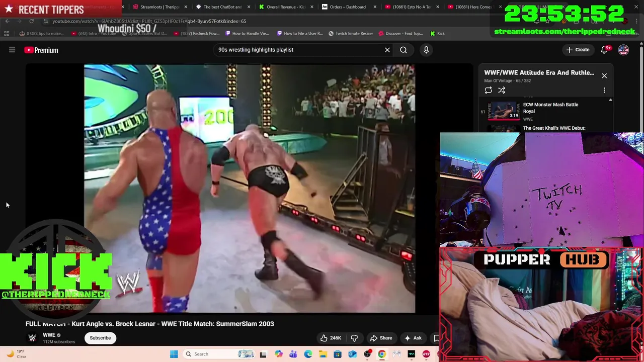The width and height of the screenshot is (644, 362).
Task: Go back in browser
Action: [x=8, y=21]
